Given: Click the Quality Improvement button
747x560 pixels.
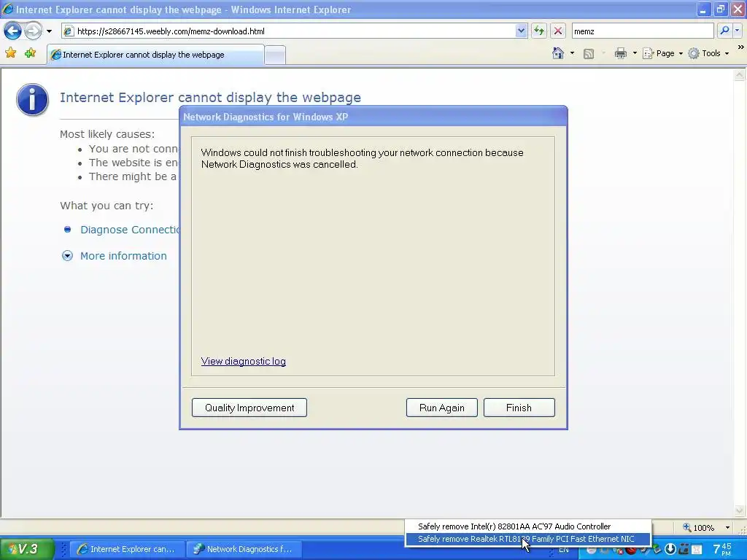Looking at the screenshot, I should coord(249,408).
